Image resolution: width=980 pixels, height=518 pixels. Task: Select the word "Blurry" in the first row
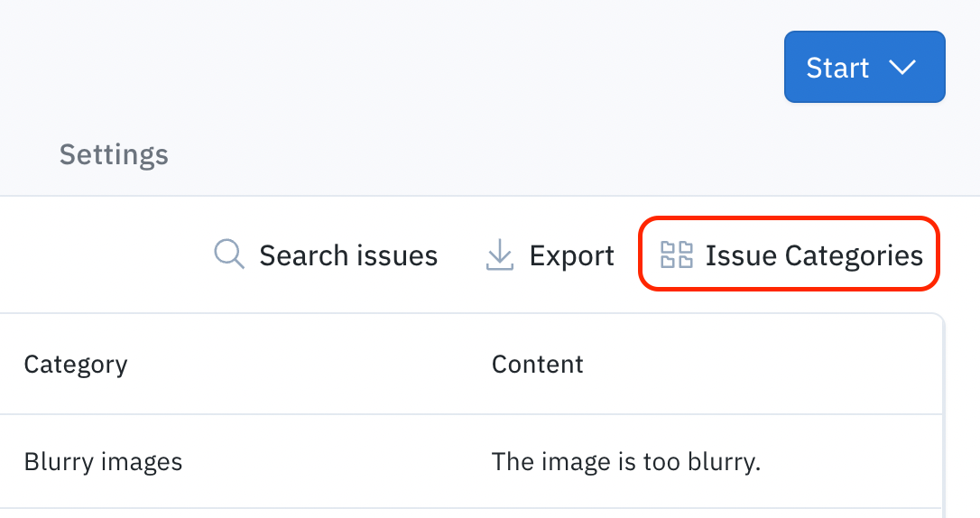click(x=59, y=462)
